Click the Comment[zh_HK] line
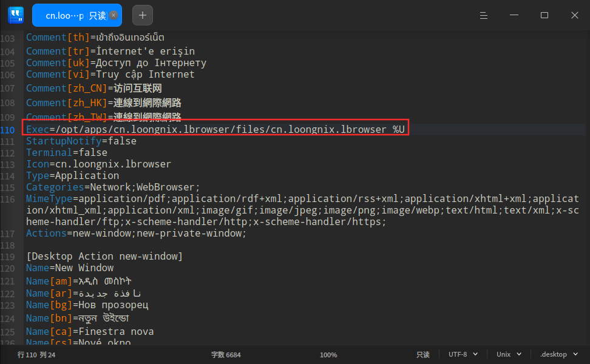590x364 pixels. pyautogui.click(x=103, y=103)
